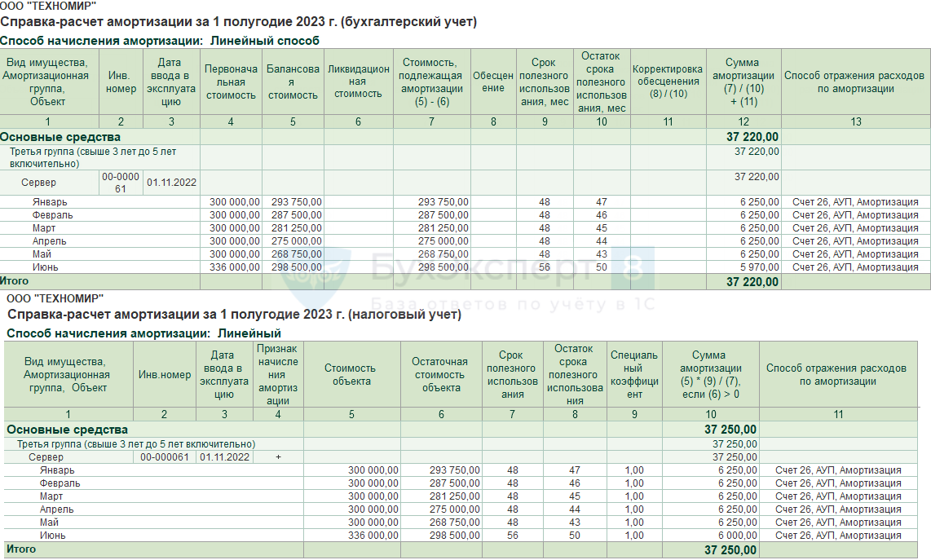
Task: Select the bookkeeping report title (бухгалтерский учет)
Action: pos(239,22)
